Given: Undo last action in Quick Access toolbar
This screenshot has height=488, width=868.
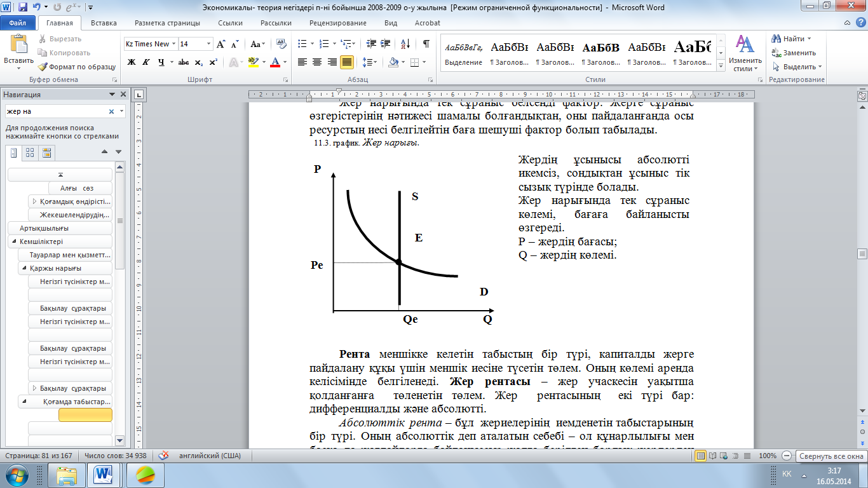Looking at the screenshot, I should click(x=37, y=8).
